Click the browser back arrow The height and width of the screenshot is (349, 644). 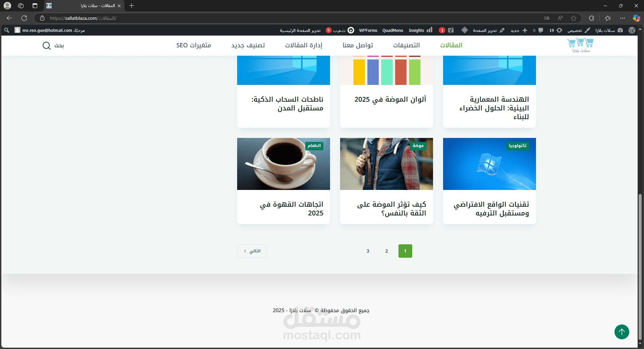[x=9, y=18]
